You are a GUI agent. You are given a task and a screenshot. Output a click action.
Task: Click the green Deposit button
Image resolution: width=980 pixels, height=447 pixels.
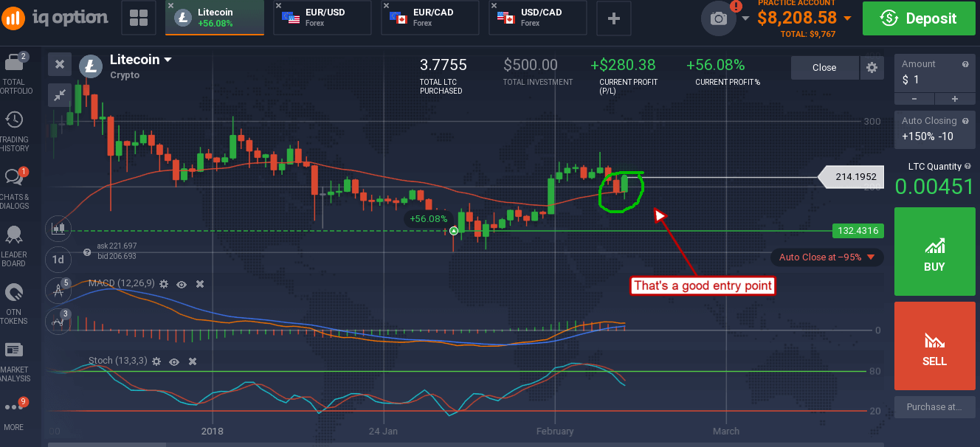click(x=920, y=18)
